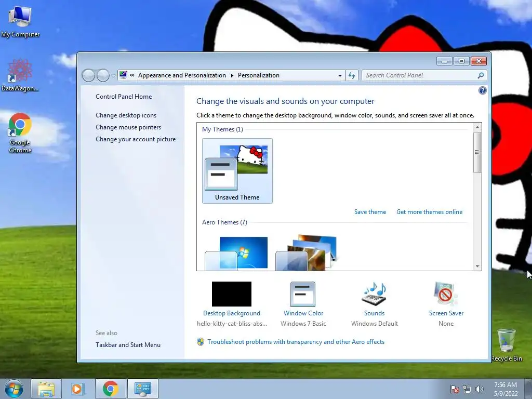Click the Search Control Panel field

pyautogui.click(x=424, y=75)
